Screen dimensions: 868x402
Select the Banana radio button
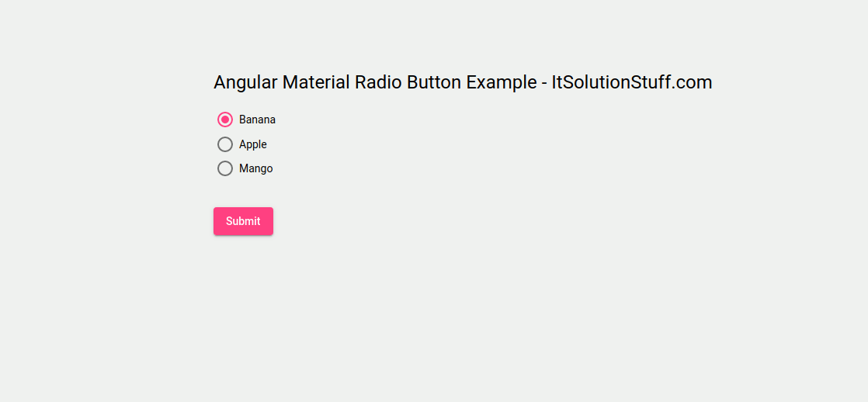(x=225, y=120)
